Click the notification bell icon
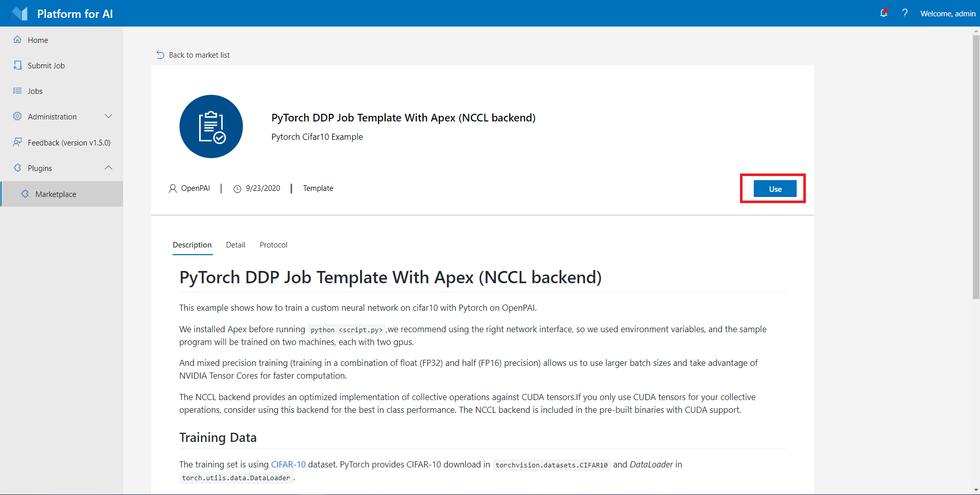The height and width of the screenshot is (495, 980). (x=883, y=13)
